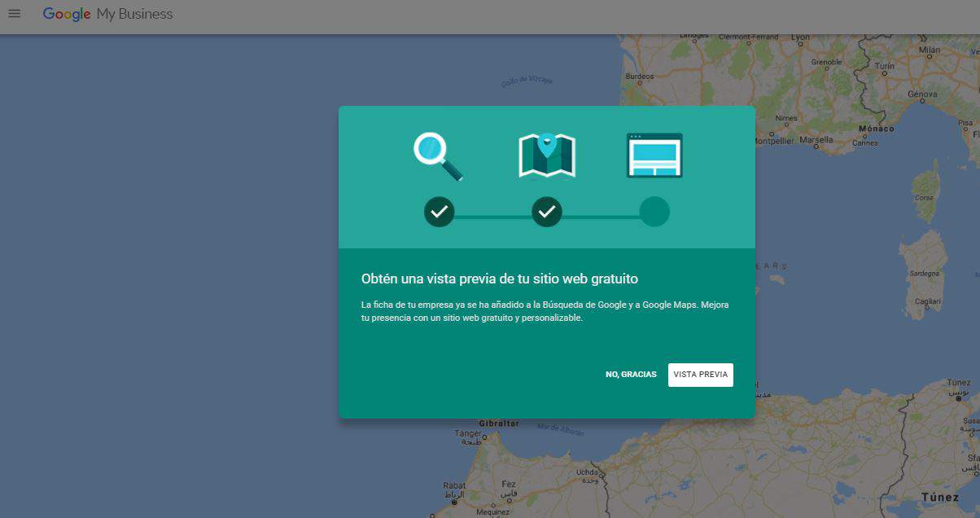Click the Túnez country label on the map

tap(940, 497)
